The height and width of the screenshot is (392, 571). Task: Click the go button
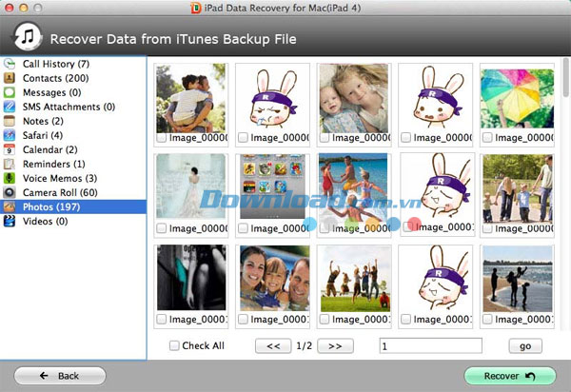point(525,345)
